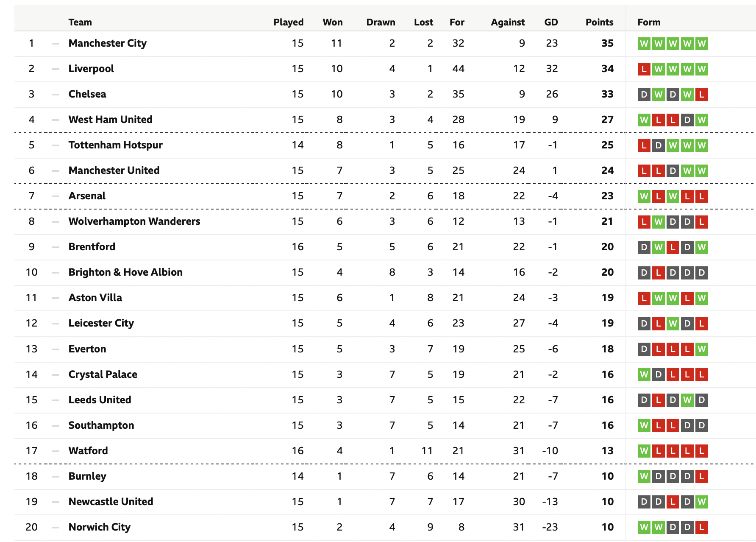The height and width of the screenshot is (542, 756).
Task: Click Everton's green W form badge
Action: click(x=702, y=349)
